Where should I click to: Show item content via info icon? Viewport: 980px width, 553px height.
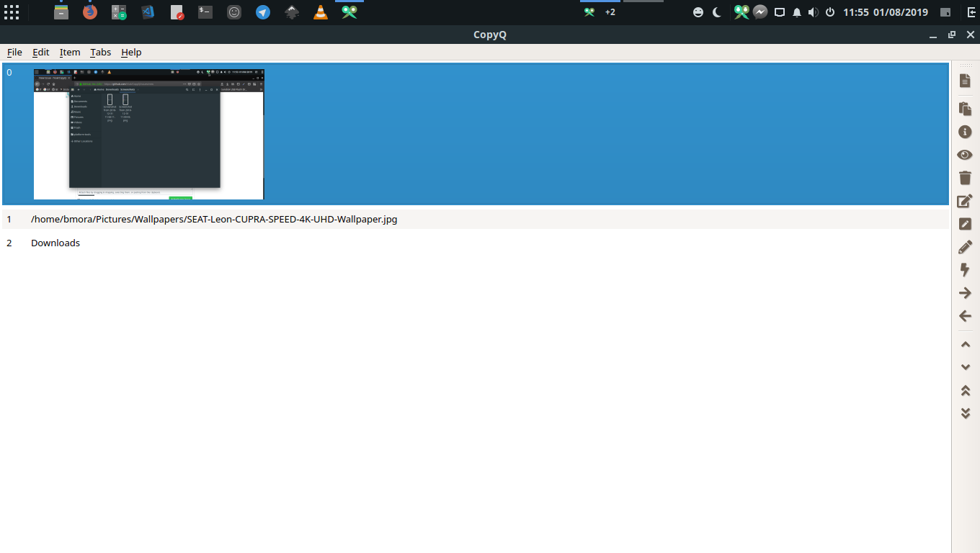tap(965, 132)
